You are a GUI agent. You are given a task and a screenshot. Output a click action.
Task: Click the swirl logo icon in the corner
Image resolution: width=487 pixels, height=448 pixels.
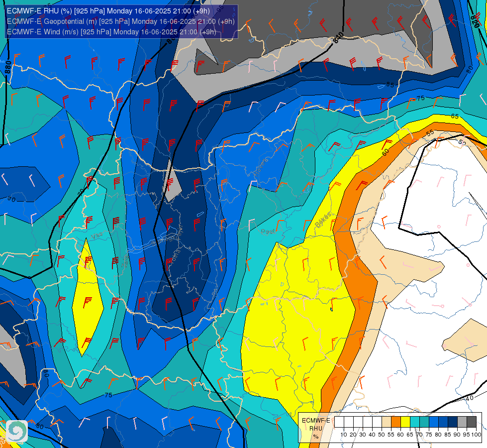(17, 431)
